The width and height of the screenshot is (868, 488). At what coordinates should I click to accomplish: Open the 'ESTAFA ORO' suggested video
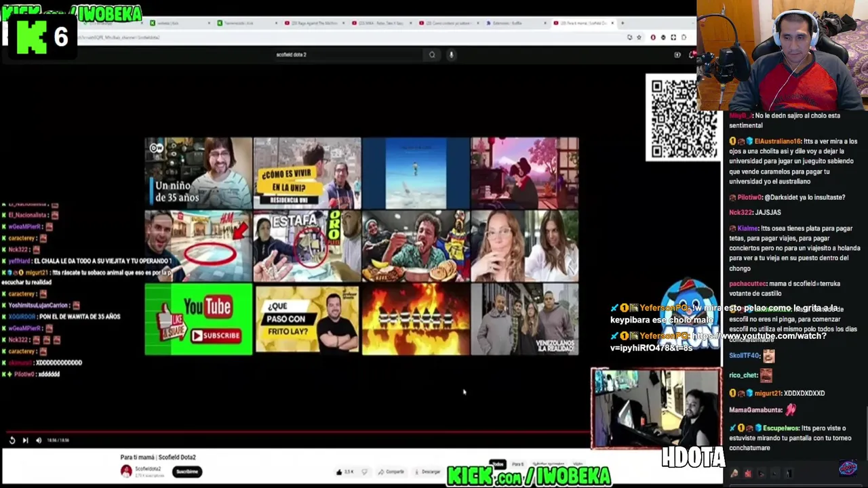(307, 246)
